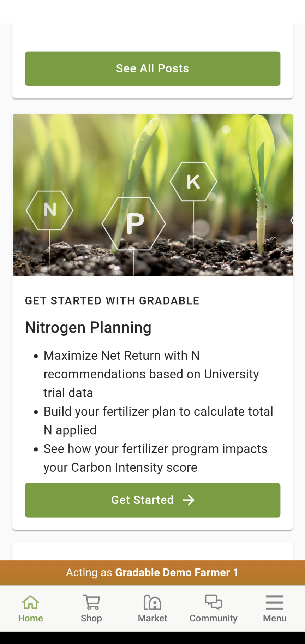This screenshot has height=644, width=305.
Task: Click the Maximize Net Return bullet point
Action: coord(151,374)
